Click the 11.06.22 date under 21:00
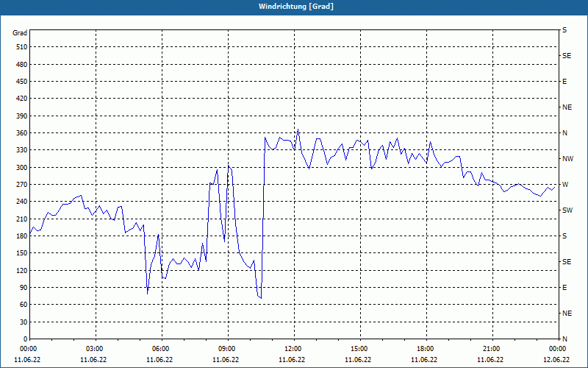This screenshot has height=368, width=588. point(490,360)
